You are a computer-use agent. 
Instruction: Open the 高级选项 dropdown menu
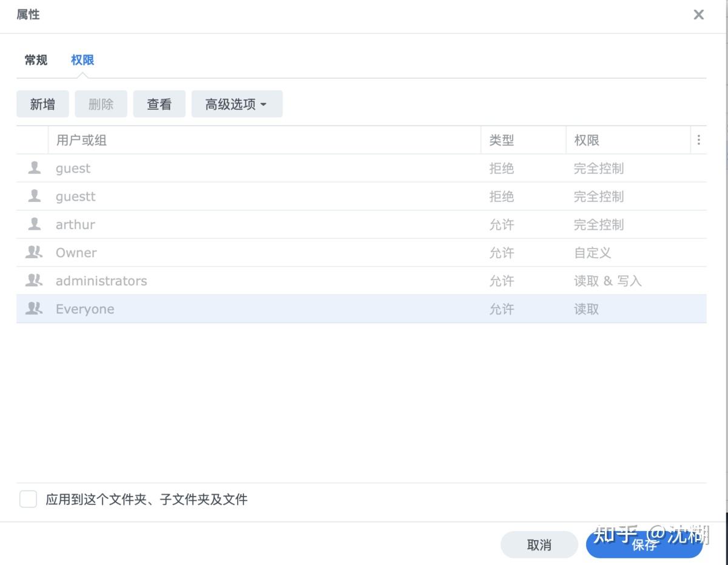(x=237, y=104)
